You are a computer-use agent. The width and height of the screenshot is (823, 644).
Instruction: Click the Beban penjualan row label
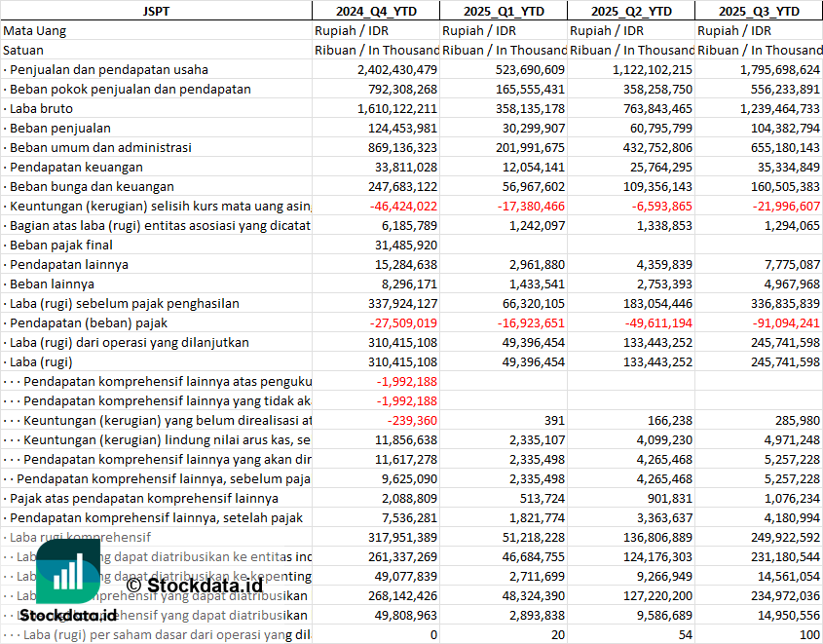(x=59, y=128)
